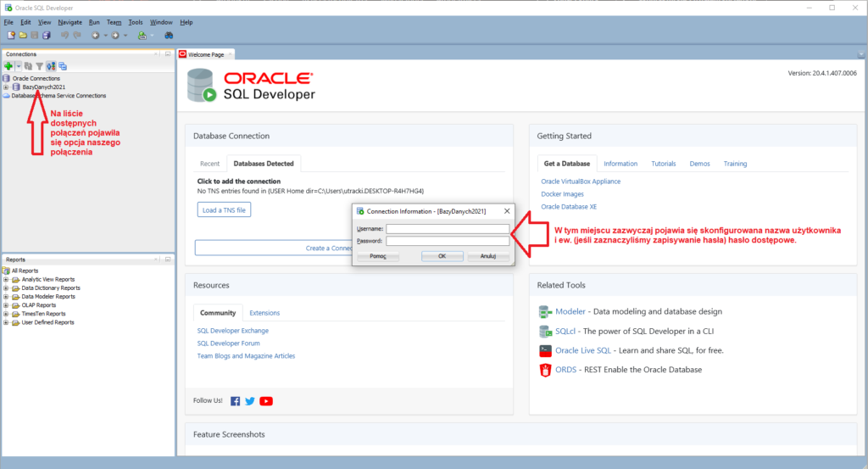The height and width of the screenshot is (469, 868).
Task: Click the SQL Worksheet toolbar icon
Action: [x=142, y=36]
